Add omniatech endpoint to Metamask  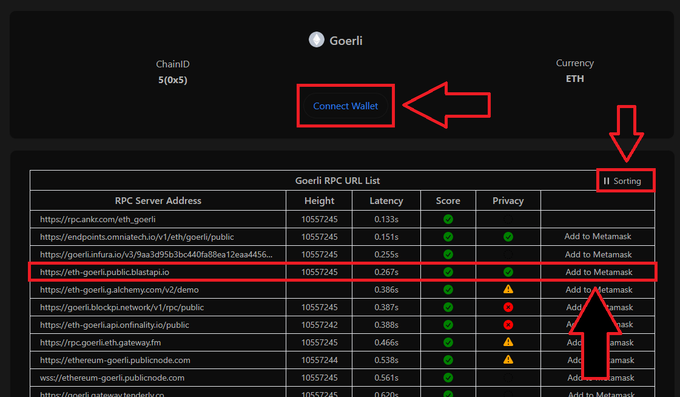pos(598,236)
